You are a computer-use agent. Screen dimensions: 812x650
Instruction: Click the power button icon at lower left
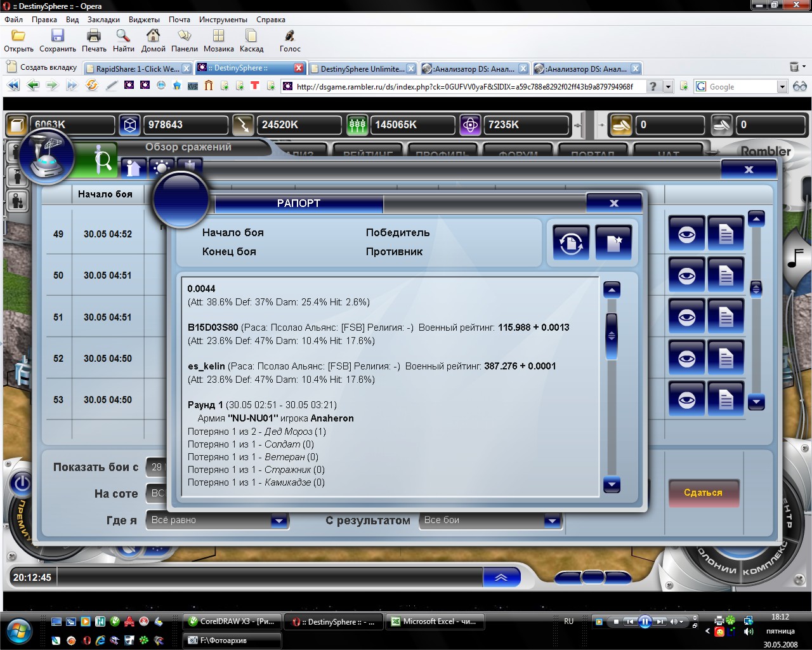click(22, 484)
